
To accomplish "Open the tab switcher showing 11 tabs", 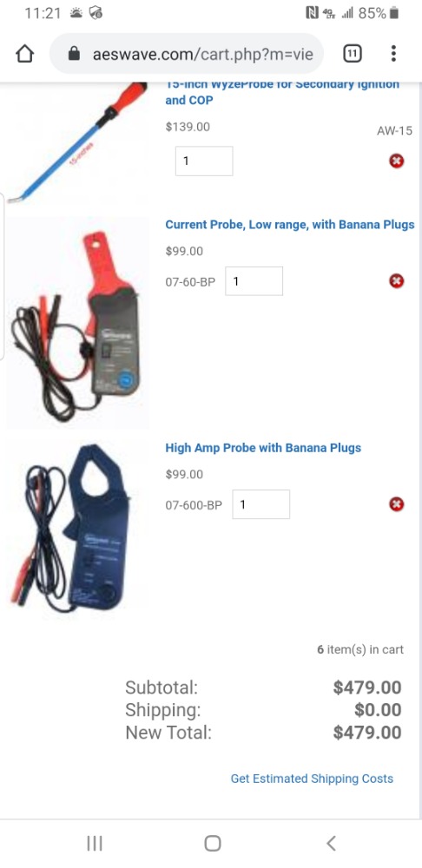I will tap(353, 54).
